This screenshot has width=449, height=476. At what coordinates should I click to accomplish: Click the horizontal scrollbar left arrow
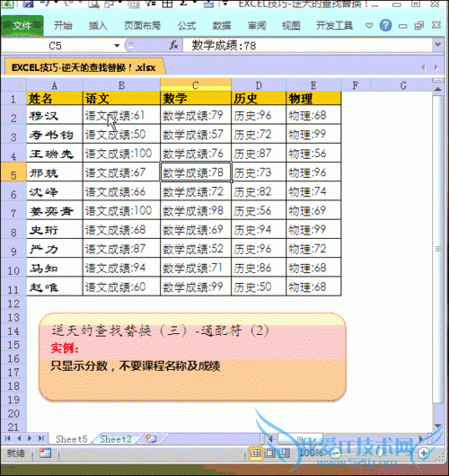point(271,438)
